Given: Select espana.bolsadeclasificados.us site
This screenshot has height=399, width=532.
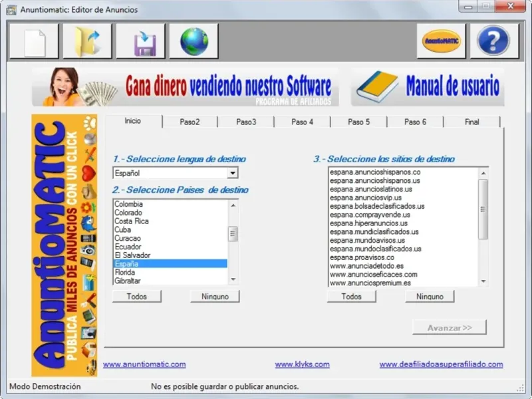Looking at the screenshot, I should click(403, 206).
